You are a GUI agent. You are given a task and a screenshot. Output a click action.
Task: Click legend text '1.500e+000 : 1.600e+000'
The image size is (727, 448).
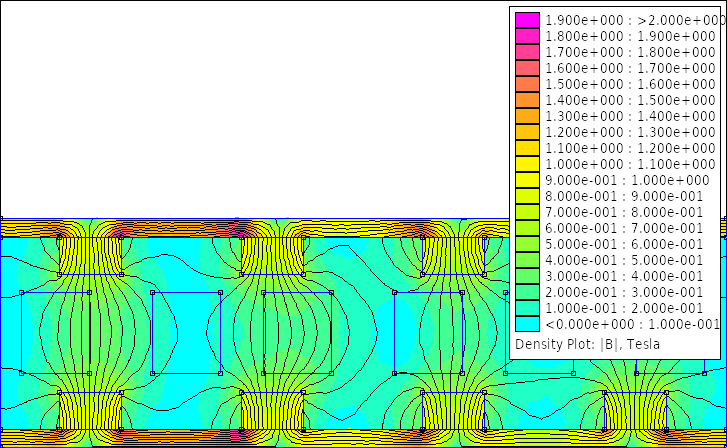point(631,84)
